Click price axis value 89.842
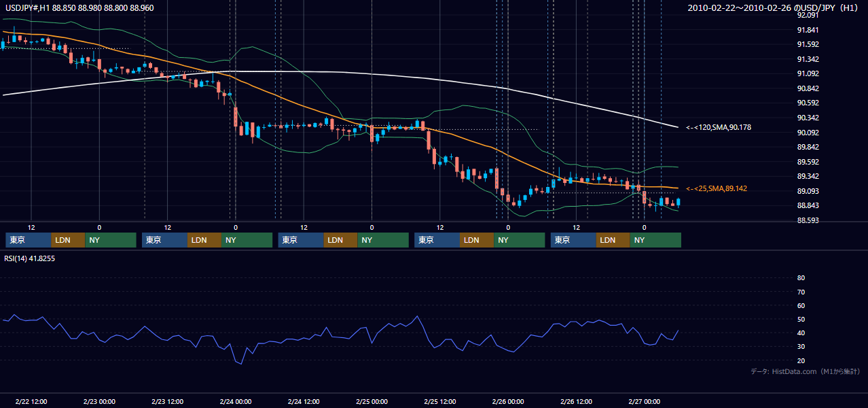This screenshot has width=868, height=408. pos(807,147)
